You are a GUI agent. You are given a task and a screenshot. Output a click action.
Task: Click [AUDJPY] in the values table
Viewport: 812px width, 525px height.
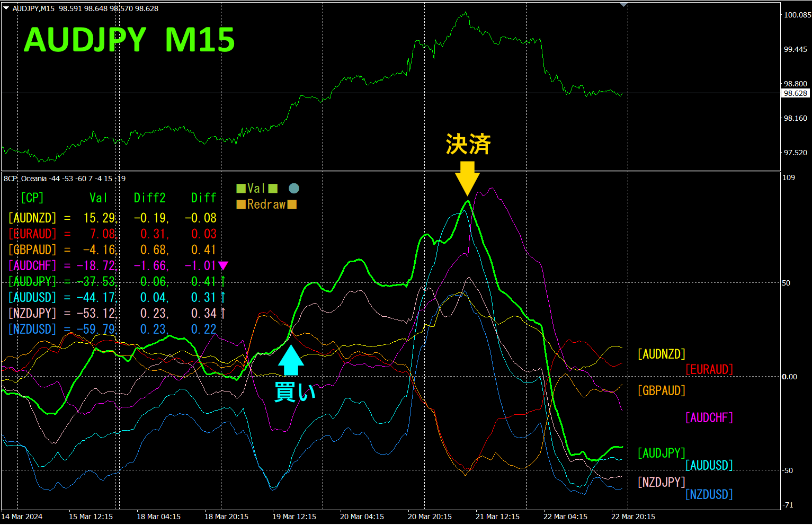tap(32, 281)
